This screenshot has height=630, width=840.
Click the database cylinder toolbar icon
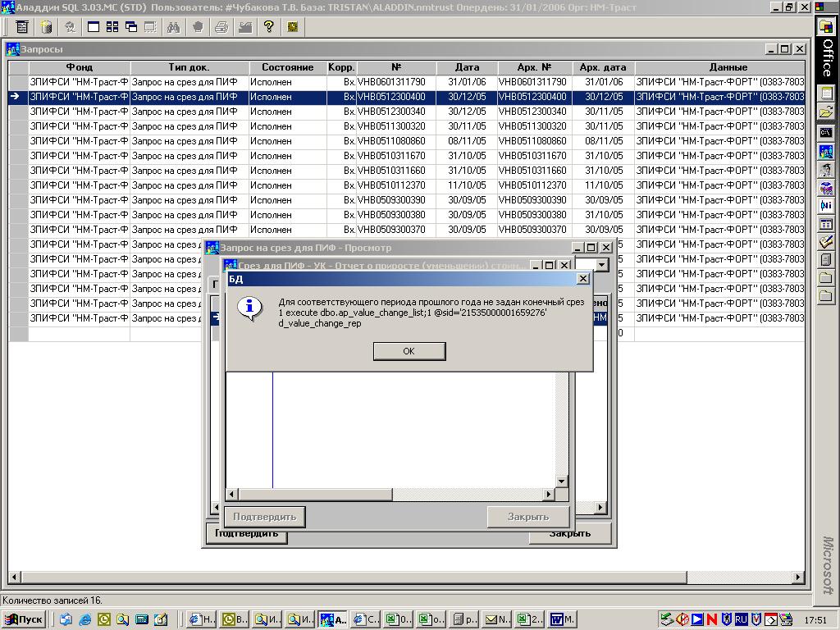pos(47,26)
